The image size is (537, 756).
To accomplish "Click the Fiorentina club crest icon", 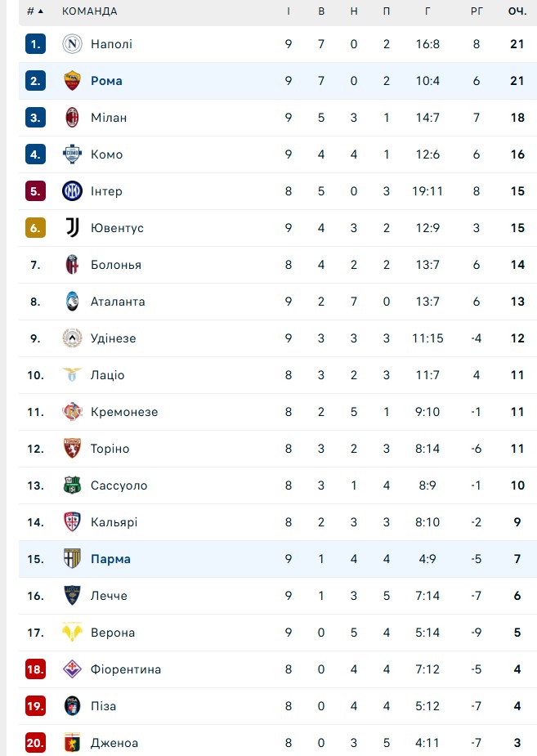I will [73, 669].
